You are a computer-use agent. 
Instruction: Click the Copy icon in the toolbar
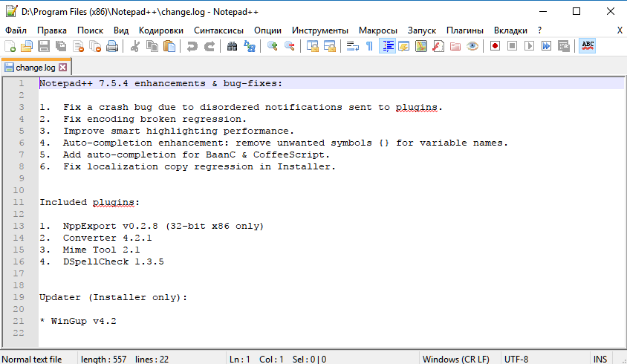coord(152,46)
